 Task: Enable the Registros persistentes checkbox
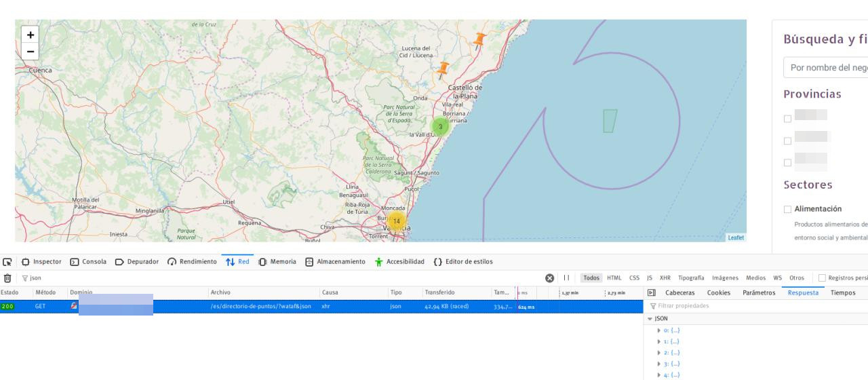822,278
